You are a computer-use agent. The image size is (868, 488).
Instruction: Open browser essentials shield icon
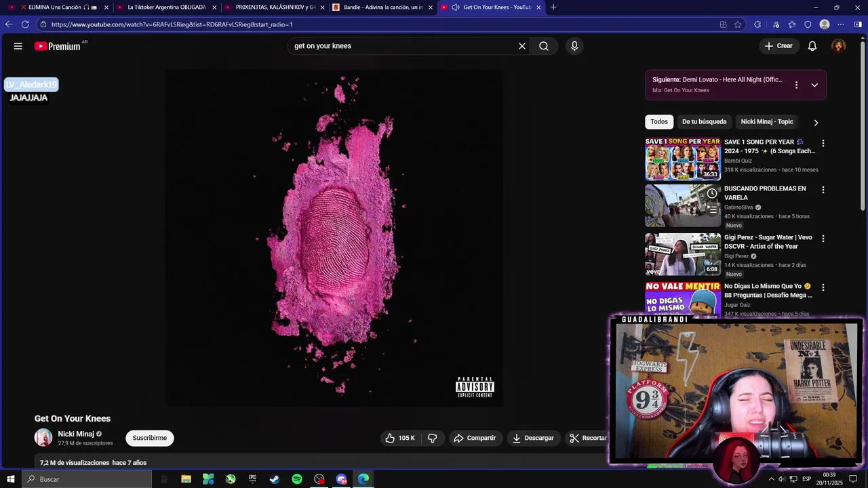point(808,24)
